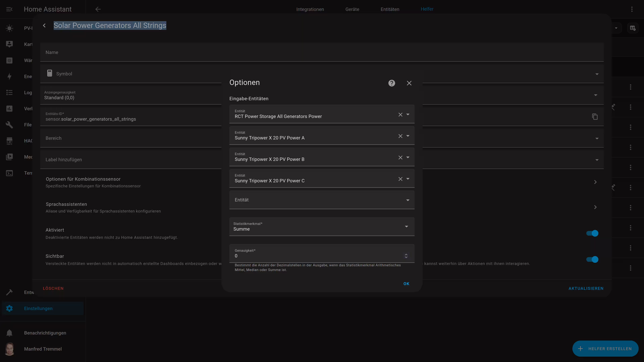Click the LÖSCHEN button
The height and width of the screenshot is (362, 644).
click(x=53, y=288)
